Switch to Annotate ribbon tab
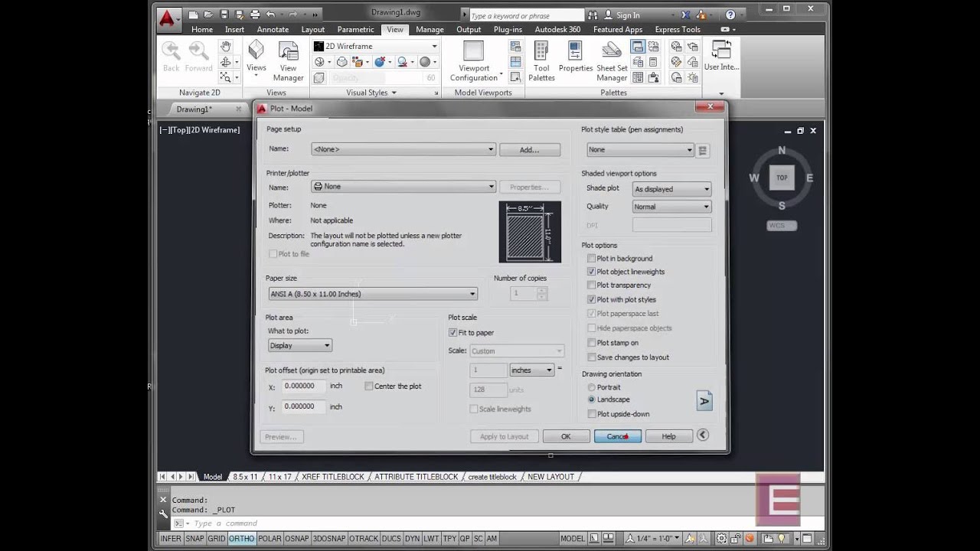Viewport: 980px width, 551px height. [273, 29]
